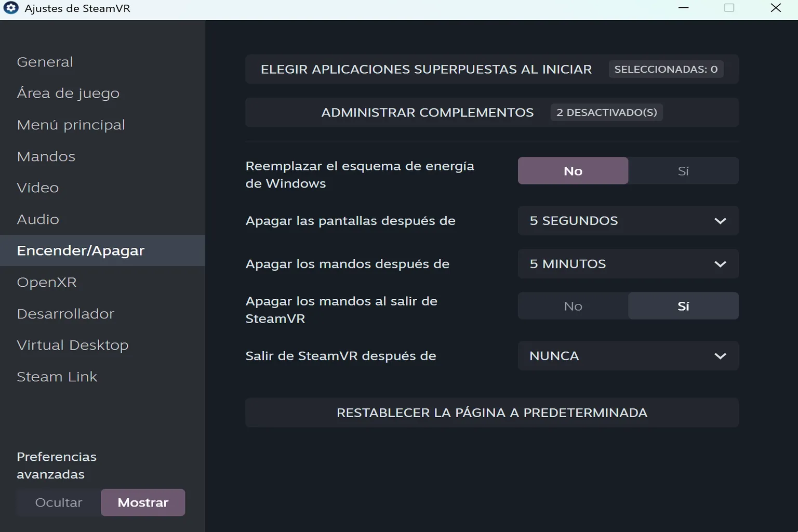Viewport: 798px width, 532px height.
Task: Click Elegir aplicaciones superpuestas al iniciar button
Action: [491, 69]
